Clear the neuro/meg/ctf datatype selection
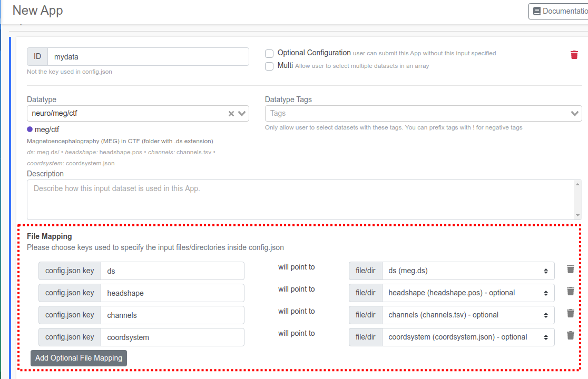This screenshot has height=379, width=588. [231, 114]
